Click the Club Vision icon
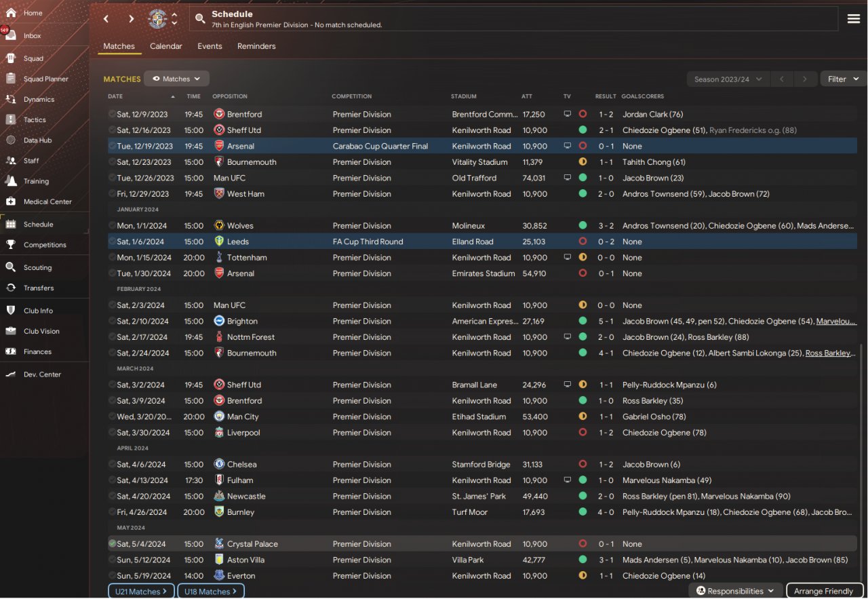Image resolution: width=868 pixels, height=599 pixels. [x=11, y=331]
